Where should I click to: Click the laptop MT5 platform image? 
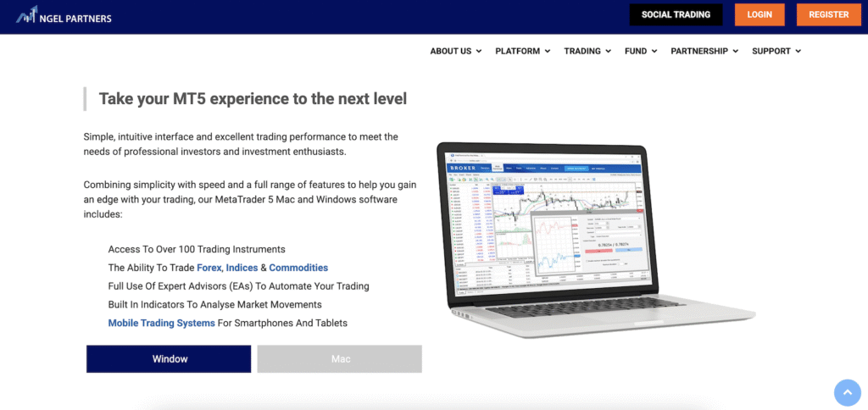(595, 238)
